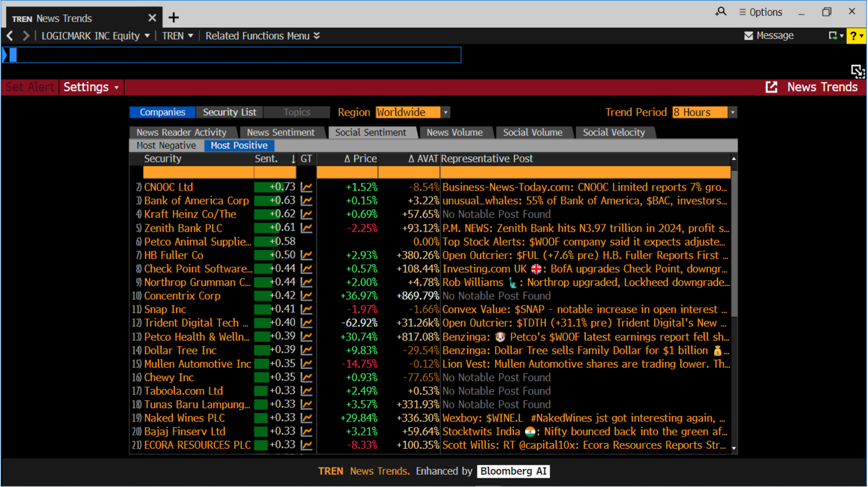The height and width of the screenshot is (487, 868).
Task: Switch to Social Sentiment tab
Action: 371,133
